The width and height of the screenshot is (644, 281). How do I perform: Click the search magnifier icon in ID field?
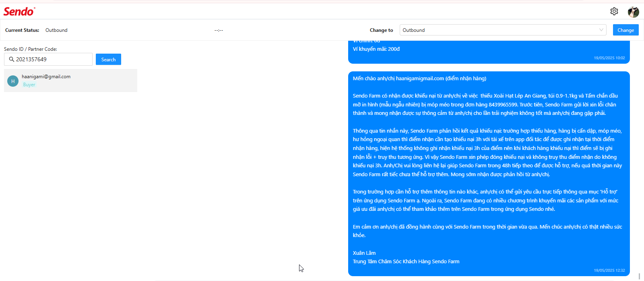point(12,59)
